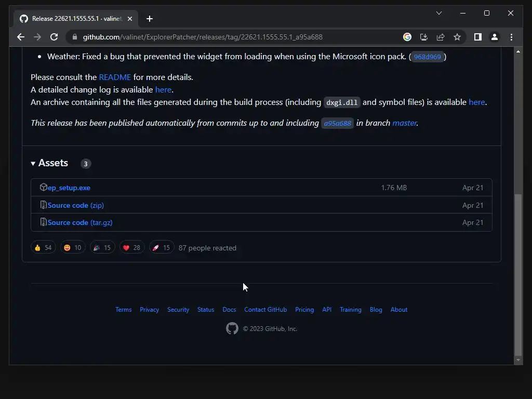Minimize the browser window
532x399 pixels.
(463, 13)
